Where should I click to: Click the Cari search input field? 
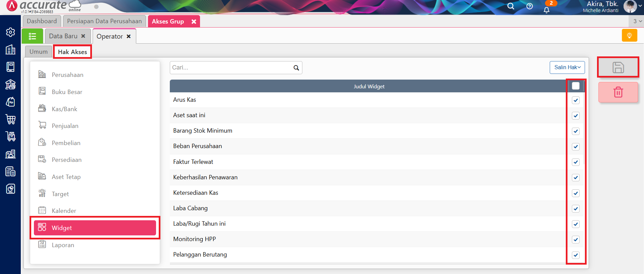pos(231,67)
